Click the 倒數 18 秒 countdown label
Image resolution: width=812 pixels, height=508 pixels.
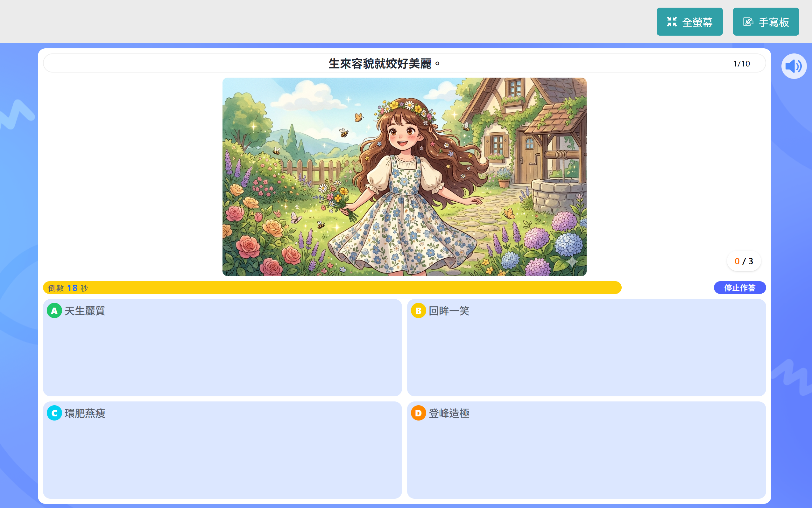click(x=68, y=288)
